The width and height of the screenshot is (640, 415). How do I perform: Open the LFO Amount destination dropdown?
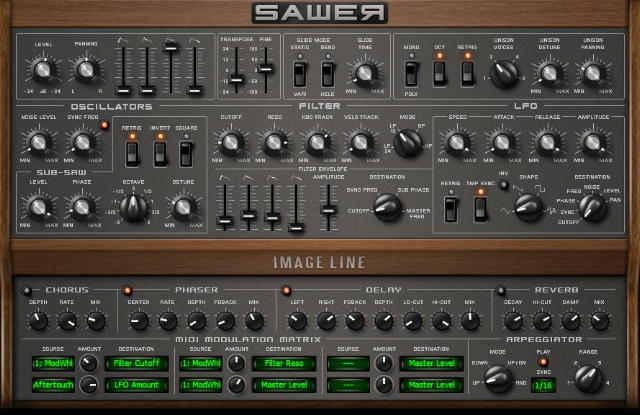(x=137, y=385)
